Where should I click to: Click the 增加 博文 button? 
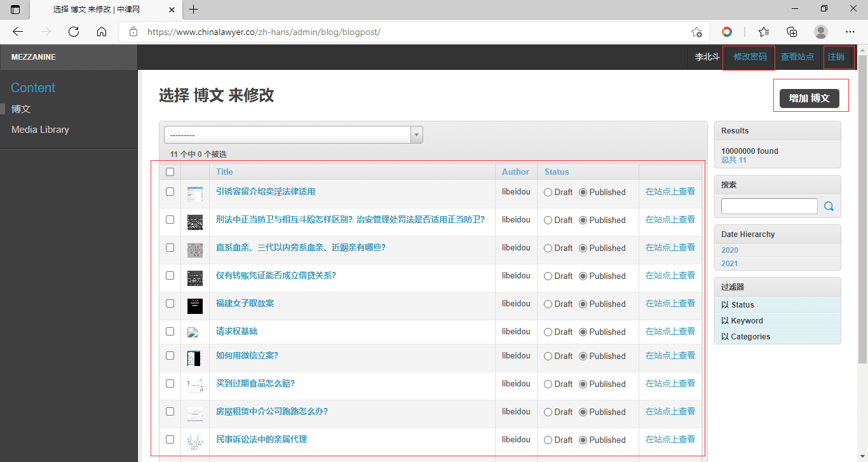[x=810, y=99]
